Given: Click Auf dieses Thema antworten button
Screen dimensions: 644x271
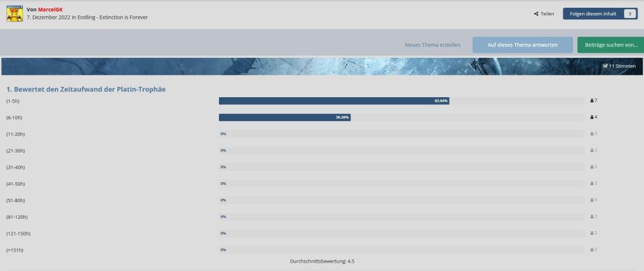Looking at the screenshot, I should coord(522,44).
